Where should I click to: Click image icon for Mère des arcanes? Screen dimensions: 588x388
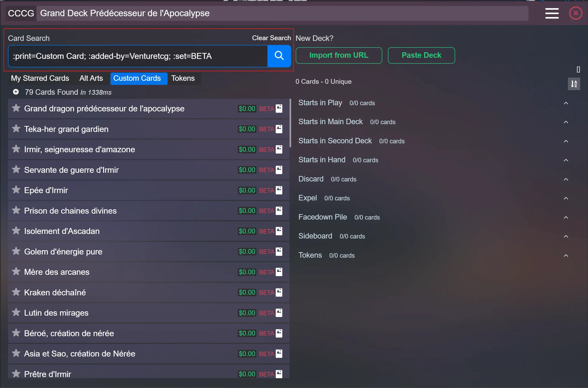[279, 272]
